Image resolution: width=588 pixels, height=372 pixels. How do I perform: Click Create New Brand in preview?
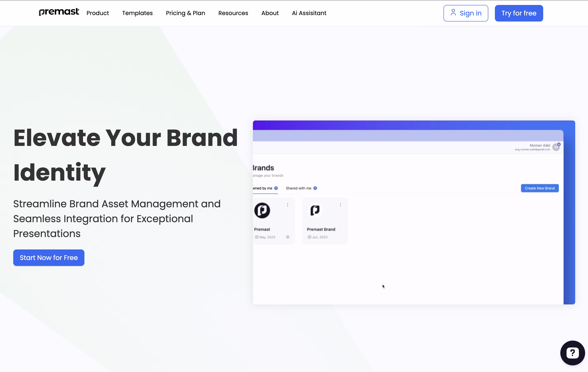click(540, 188)
